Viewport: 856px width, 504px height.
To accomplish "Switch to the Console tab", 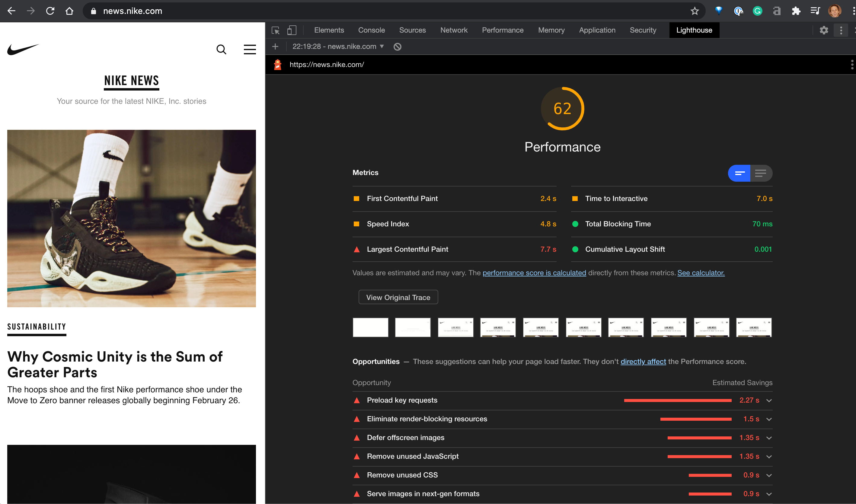I will point(372,30).
